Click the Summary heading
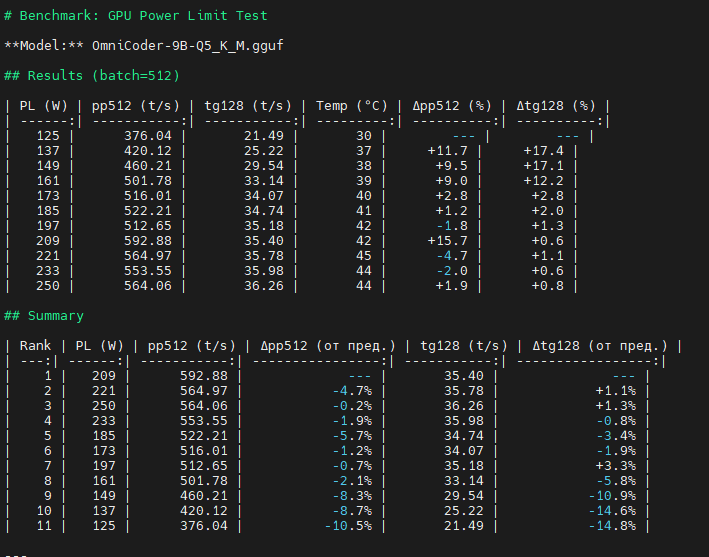 [x=44, y=316]
